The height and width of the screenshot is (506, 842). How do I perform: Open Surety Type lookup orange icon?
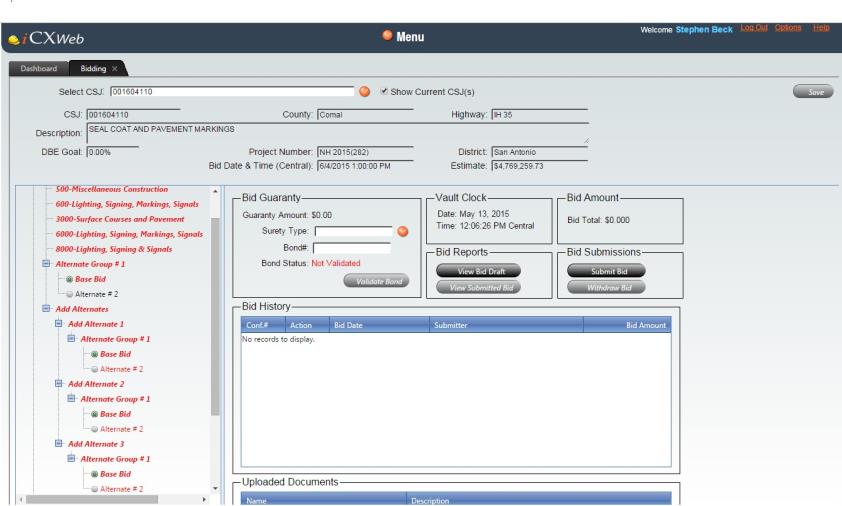(x=403, y=232)
